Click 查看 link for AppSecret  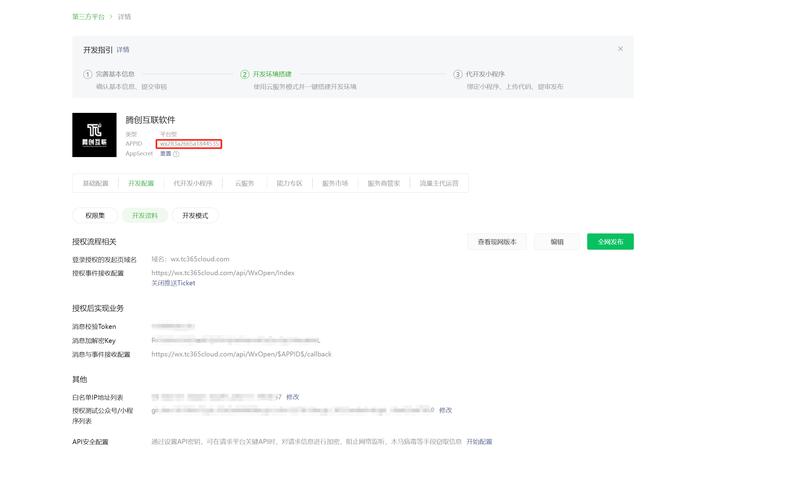tap(165, 154)
